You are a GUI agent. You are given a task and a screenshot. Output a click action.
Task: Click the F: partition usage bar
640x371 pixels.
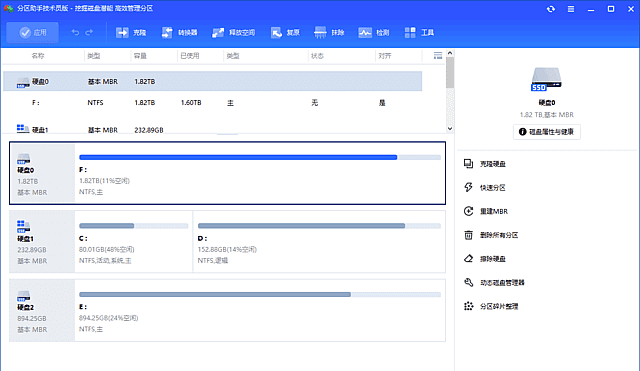(260, 157)
